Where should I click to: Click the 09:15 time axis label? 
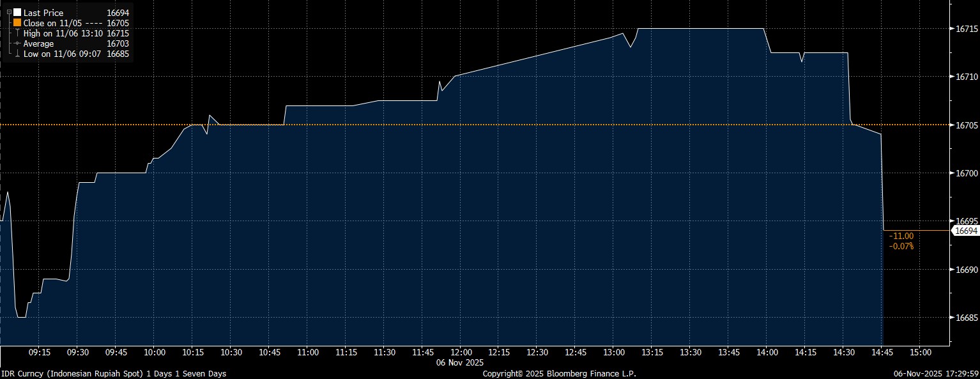(40, 352)
